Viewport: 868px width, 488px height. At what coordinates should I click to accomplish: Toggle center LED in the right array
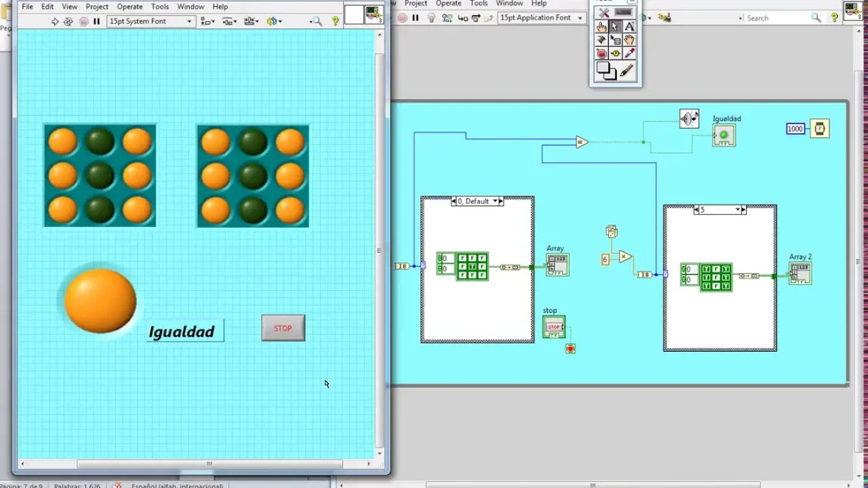pos(253,176)
